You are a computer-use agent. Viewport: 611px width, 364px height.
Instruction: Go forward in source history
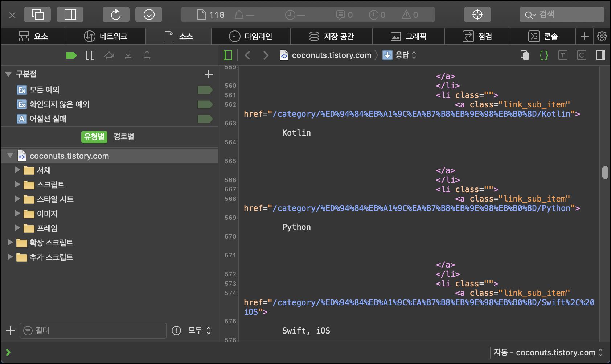pos(266,55)
